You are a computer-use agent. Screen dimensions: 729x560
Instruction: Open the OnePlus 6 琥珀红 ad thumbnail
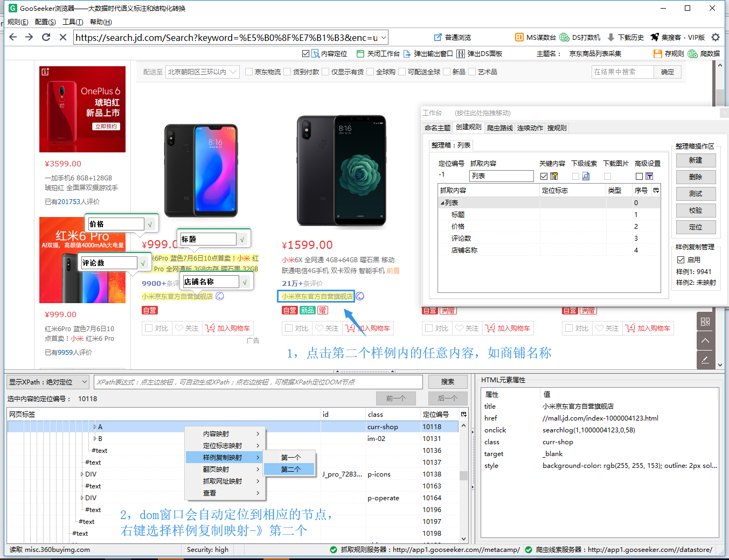[x=82, y=109]
